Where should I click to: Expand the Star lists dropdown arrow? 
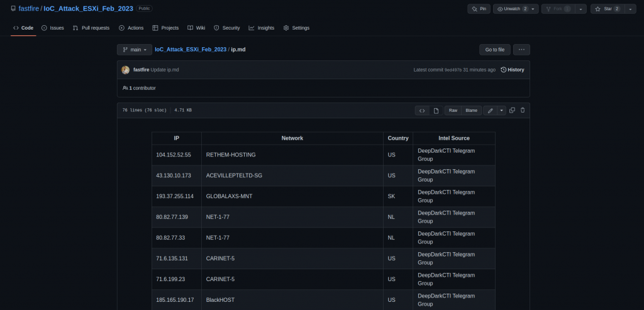click(630, 9)
